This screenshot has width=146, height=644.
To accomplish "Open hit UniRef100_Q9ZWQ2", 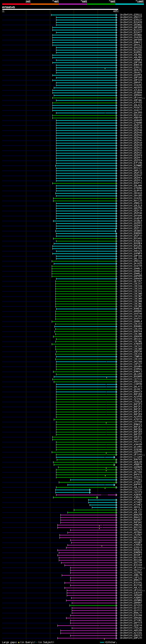I will [x=131, y=25].
